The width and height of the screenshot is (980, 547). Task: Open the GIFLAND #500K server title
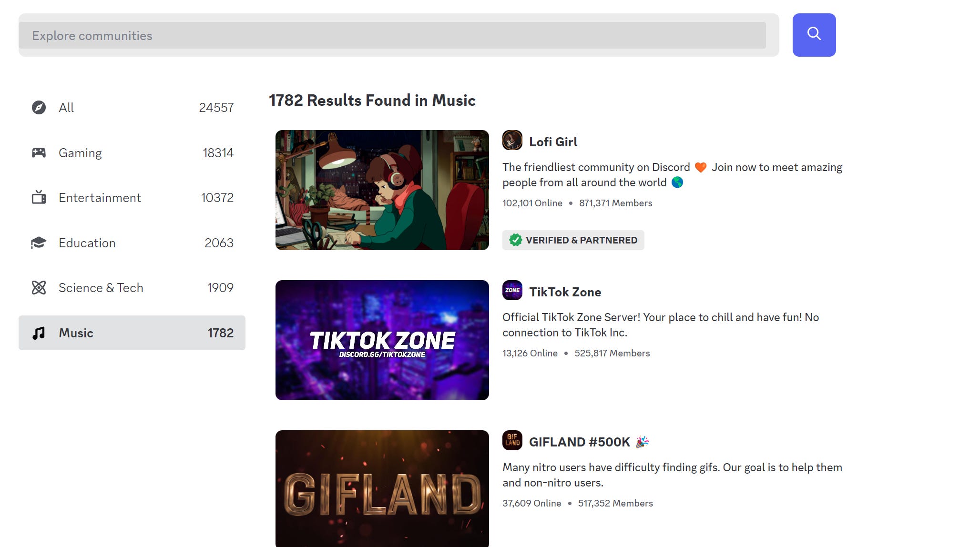580,442
